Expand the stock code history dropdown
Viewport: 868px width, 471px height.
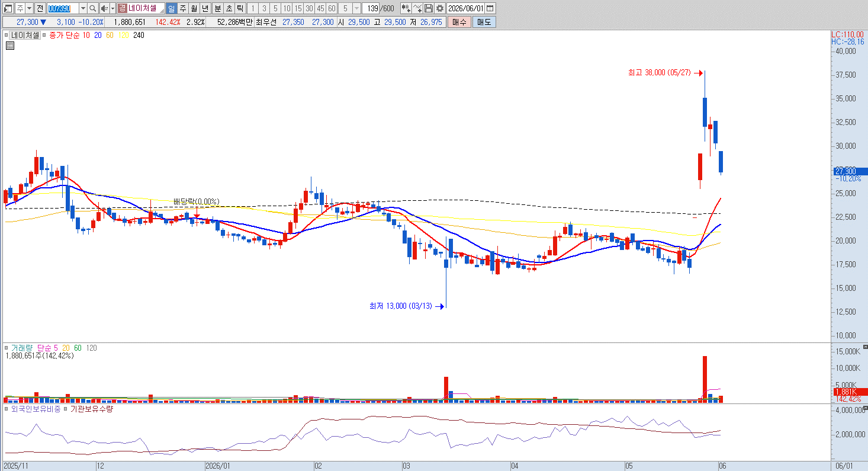point(83,8)
